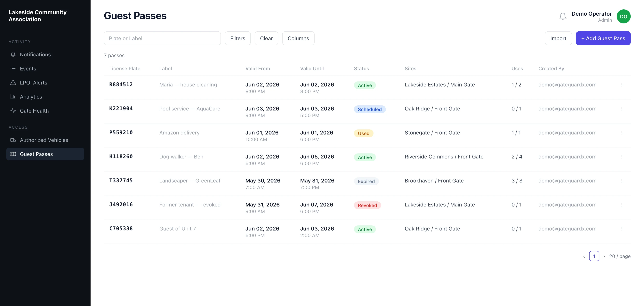Viewport: 644px width, 306px height.
Task: Click the Gate Health pulse icon
Action: (x=13, y=110)
